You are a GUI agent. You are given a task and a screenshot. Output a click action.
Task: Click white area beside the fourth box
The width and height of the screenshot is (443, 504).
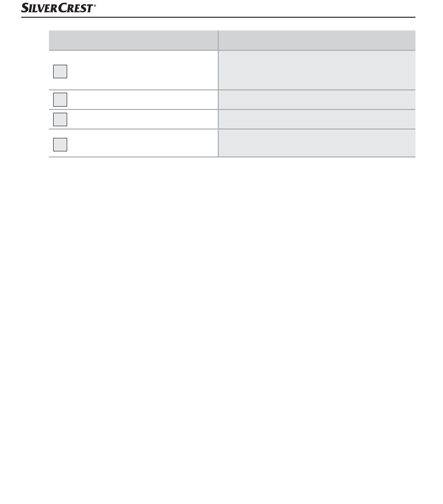point(143,143)
